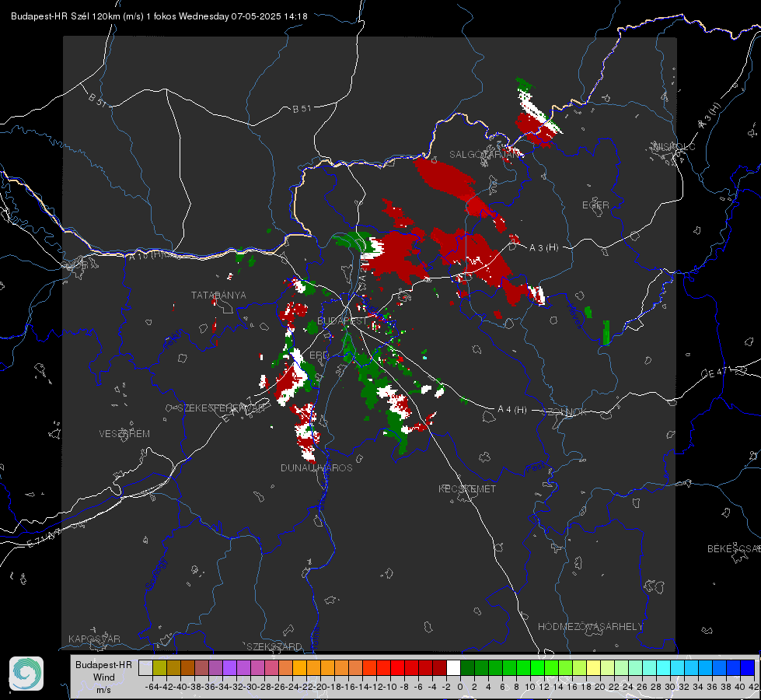Click the A 3 (H) road label near Eger
This screenshot has height=700, width=761.
543,248
